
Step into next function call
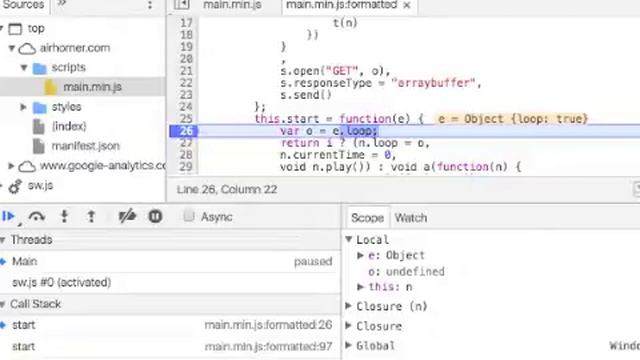pyautogui.click(x=64, y=216)
